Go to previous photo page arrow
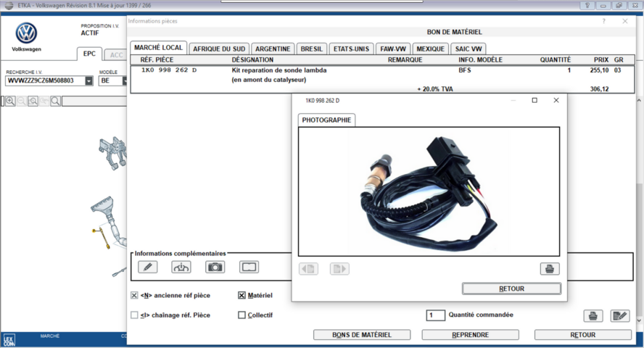This screenshot has height=348, width=644. (x=308, y=269)
